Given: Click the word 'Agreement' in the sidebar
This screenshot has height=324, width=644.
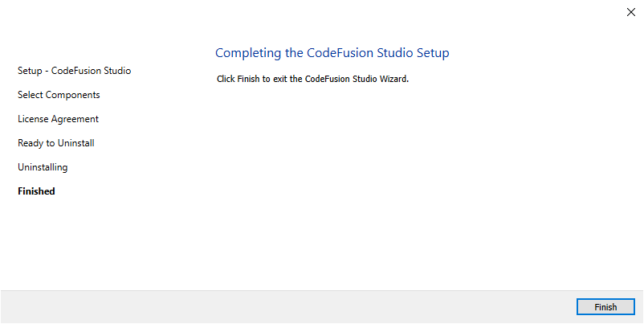Looking at the screenshot, I should tap(78, 119).
